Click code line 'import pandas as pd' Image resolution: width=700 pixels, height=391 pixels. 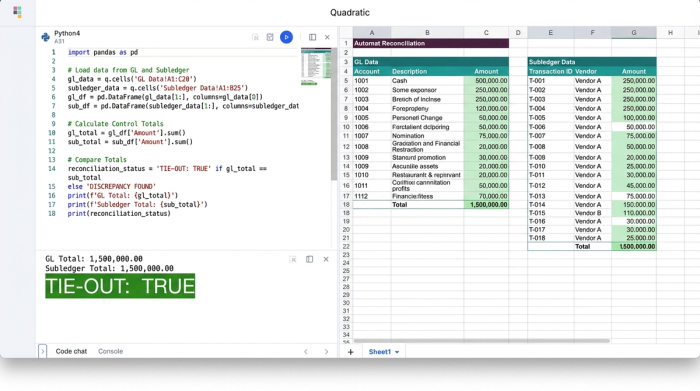(x=103, y=52)
